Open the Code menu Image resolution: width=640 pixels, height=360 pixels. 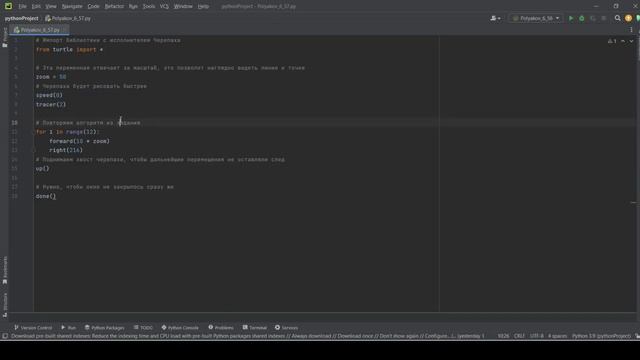[93, 6]
